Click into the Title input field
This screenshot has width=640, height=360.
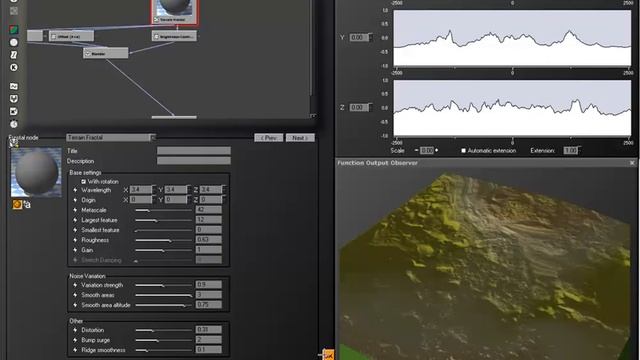coord(194,151)
